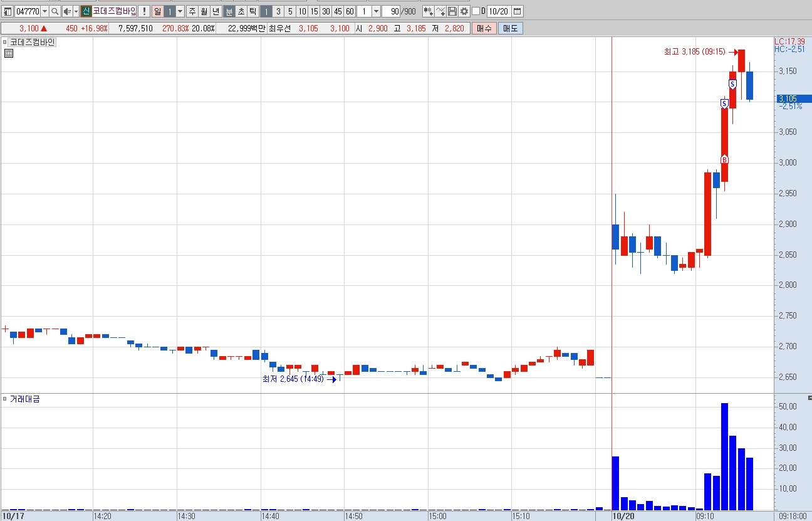This screenshot has height=521, width=812.
Task: Choose the 60-minute interval button
Action: [x=350, y=11]
